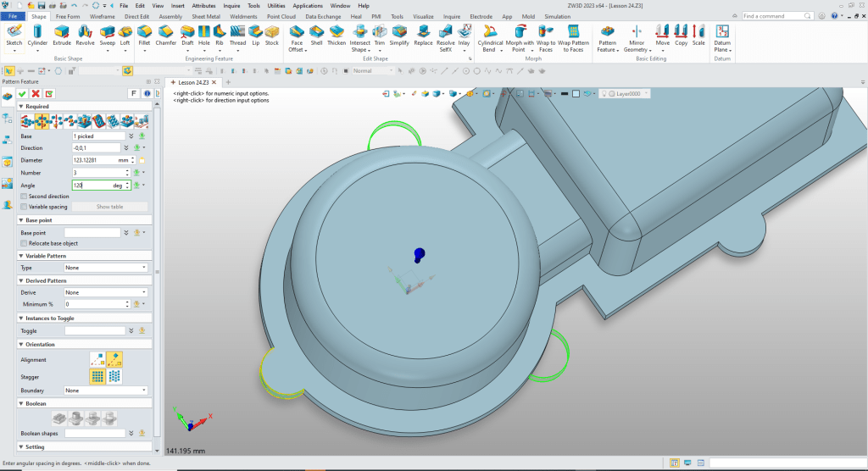The width and height of the screenshot is (868, 471).
Task: Open the Variable Pattern Type dropdown
Action: point(106,268)
